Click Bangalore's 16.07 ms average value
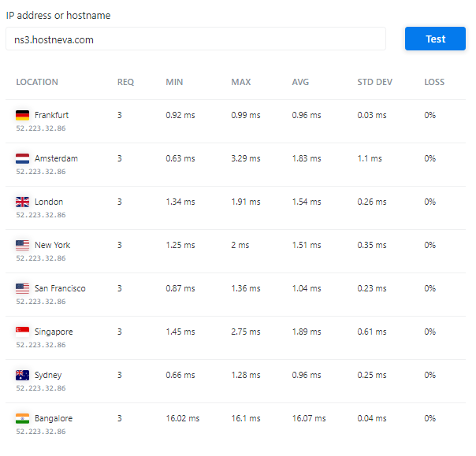 point(309,419)
